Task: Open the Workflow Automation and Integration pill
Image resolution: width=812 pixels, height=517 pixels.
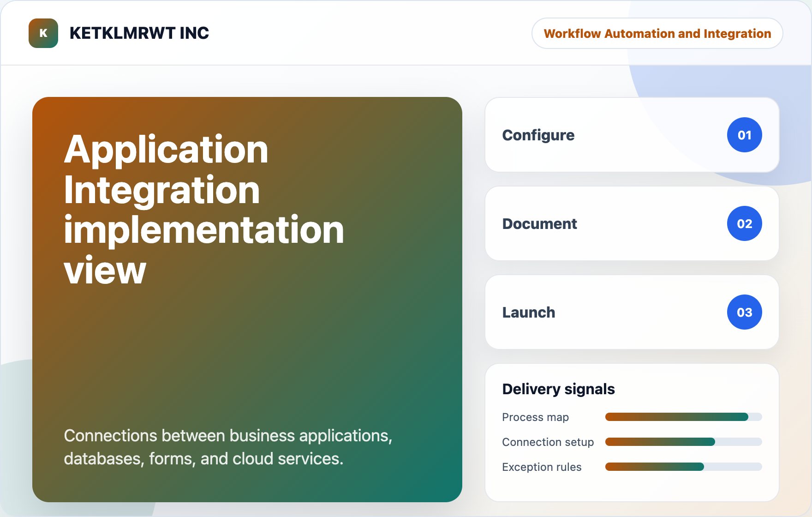Action: 657,33
